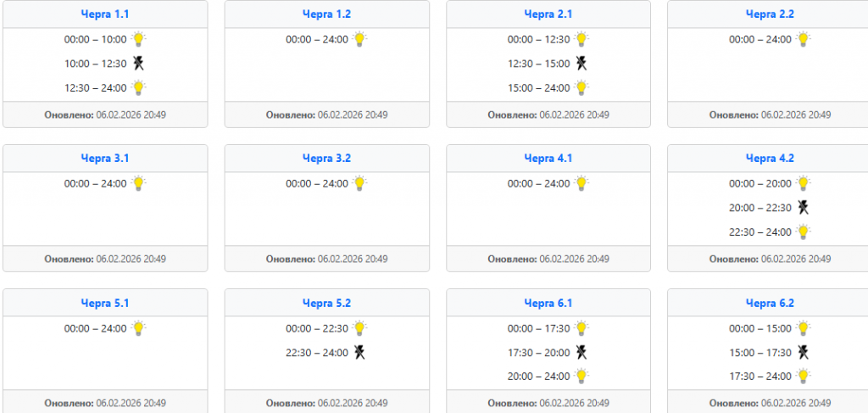Viewport: 868px width, 413px height.
Task: Click the light bulb next to Черга 2.2 00:00 – 24:00
Action: click(x=803, y=39)
